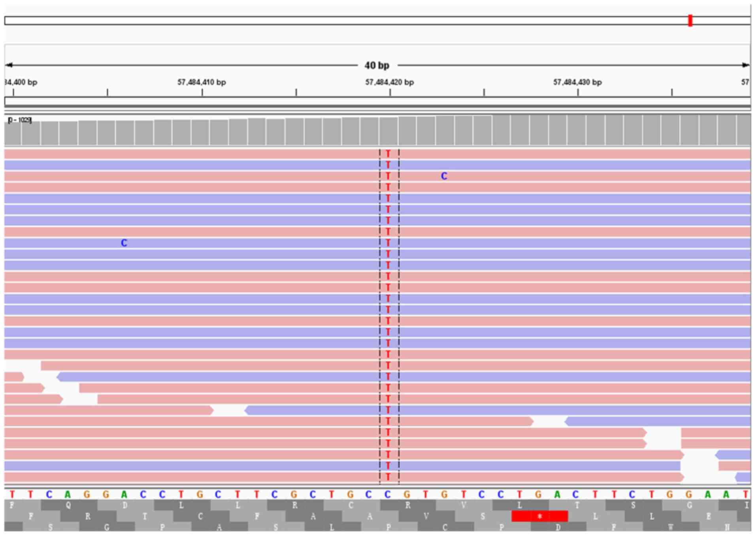The width and height of the screenshot is (756, 536).
Task: Click red T variant in the bottom read
Action: click(x=388, y=477)
